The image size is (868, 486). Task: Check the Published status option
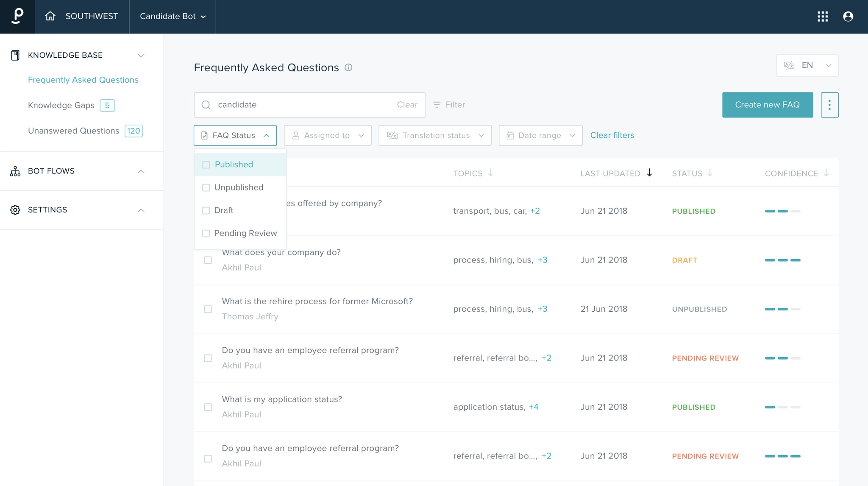pyautogui.click(x=206, y=165)
